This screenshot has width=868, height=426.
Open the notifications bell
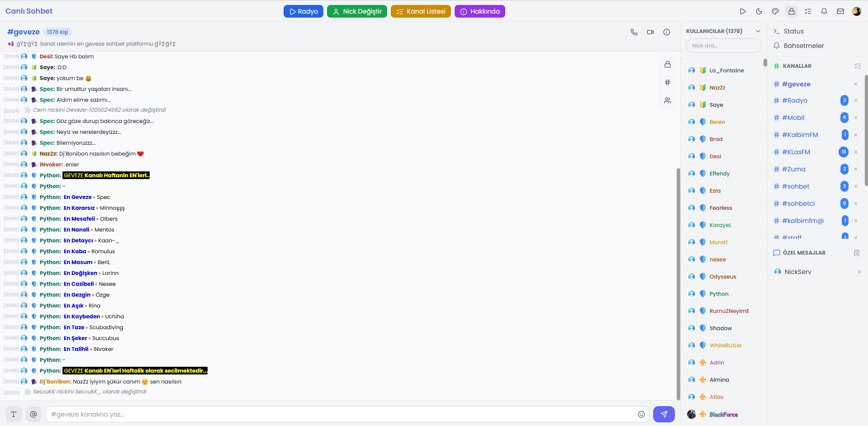(824, 11)
